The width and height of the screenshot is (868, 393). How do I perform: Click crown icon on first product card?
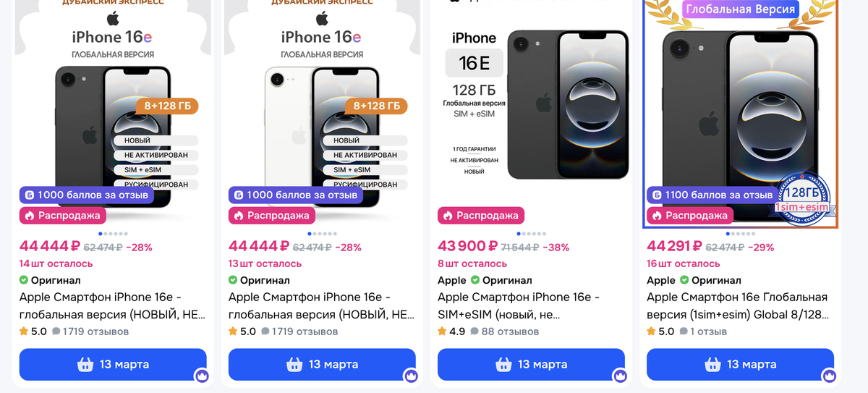click(x=202, y=376)
